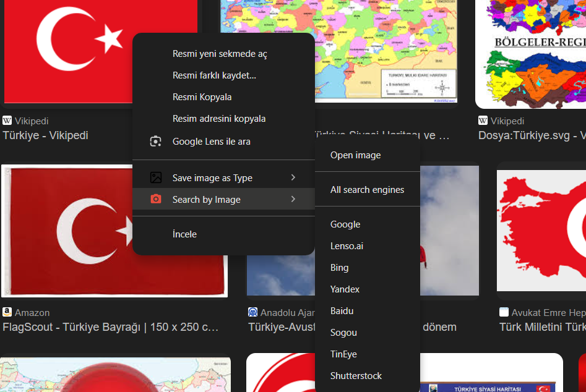Open the Türkiye Siyasi Haritası banner thumbnail
This screenshot has width=586, height=392.
[x=491, y=373]
